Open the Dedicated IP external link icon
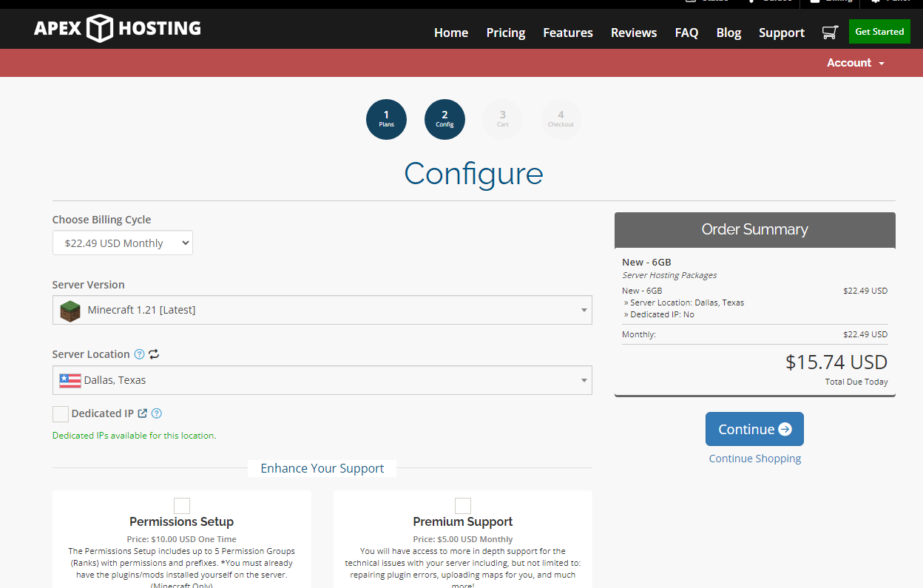The height and width of the screenshot is (588, 923). [142, 413]
